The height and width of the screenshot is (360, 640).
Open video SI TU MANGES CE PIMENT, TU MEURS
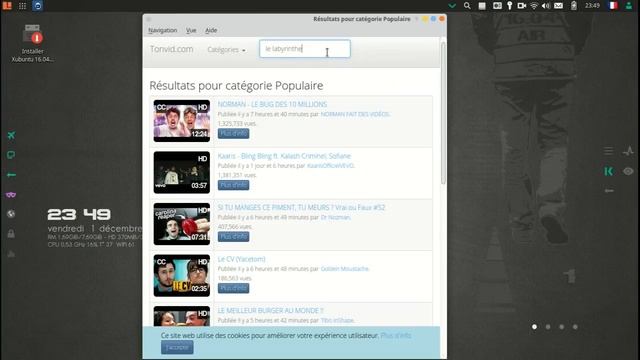301,207
